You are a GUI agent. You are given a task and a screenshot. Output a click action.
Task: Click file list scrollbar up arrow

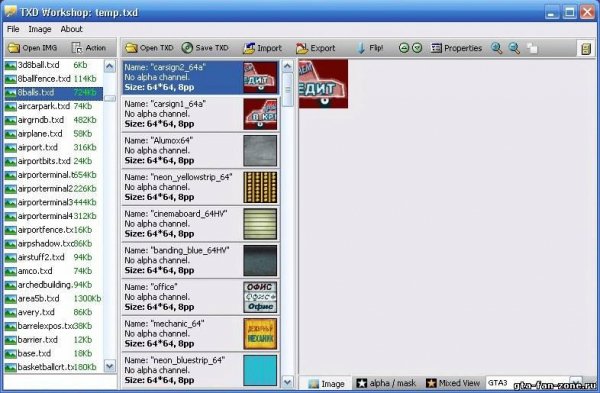109,66
